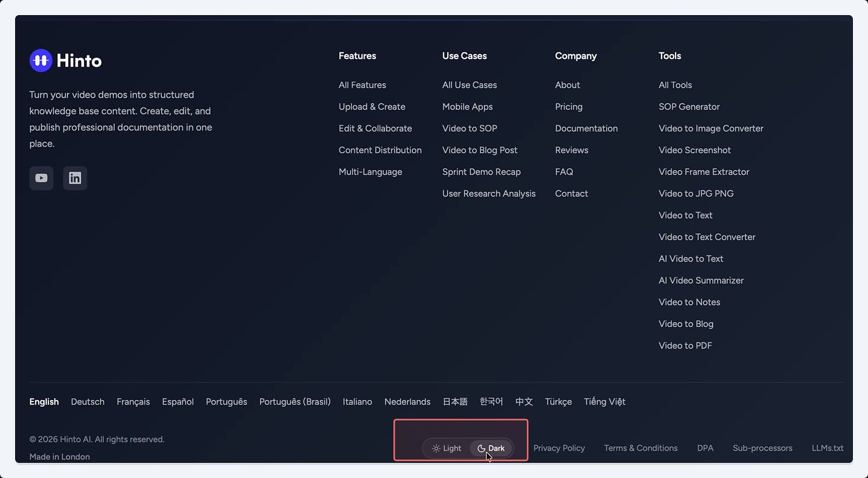868x478 pixels.
Task: Open the Video to Blog tool link
Action: click(686, 324)
